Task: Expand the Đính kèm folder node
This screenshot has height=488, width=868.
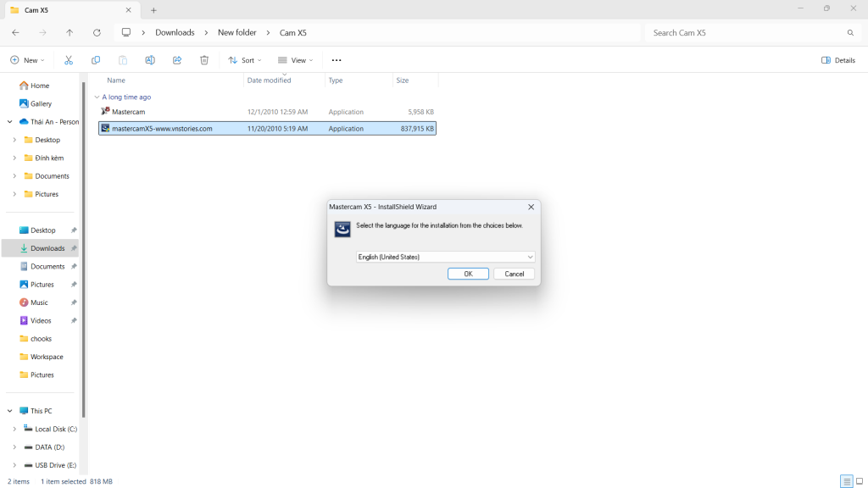Action: coord(14,158)
